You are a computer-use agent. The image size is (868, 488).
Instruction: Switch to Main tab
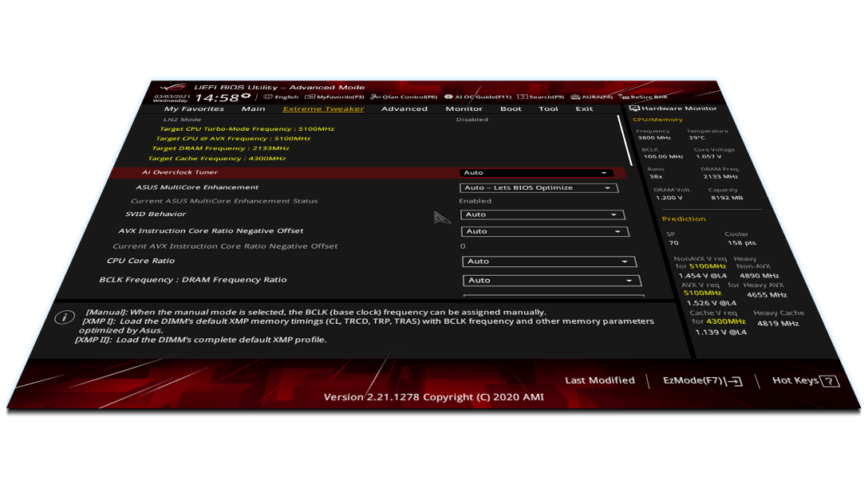point(253,109)
